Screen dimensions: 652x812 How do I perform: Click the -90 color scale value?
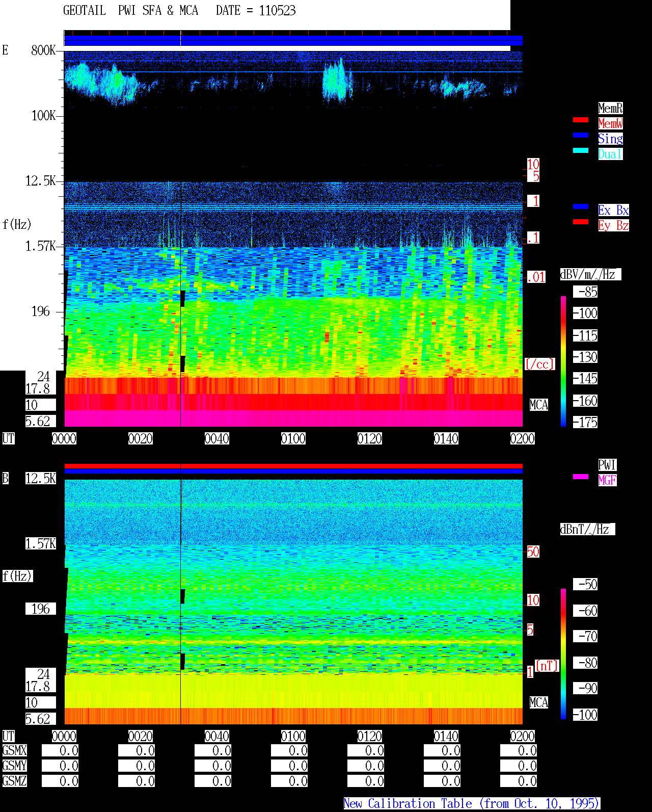[x=585, y=688]
